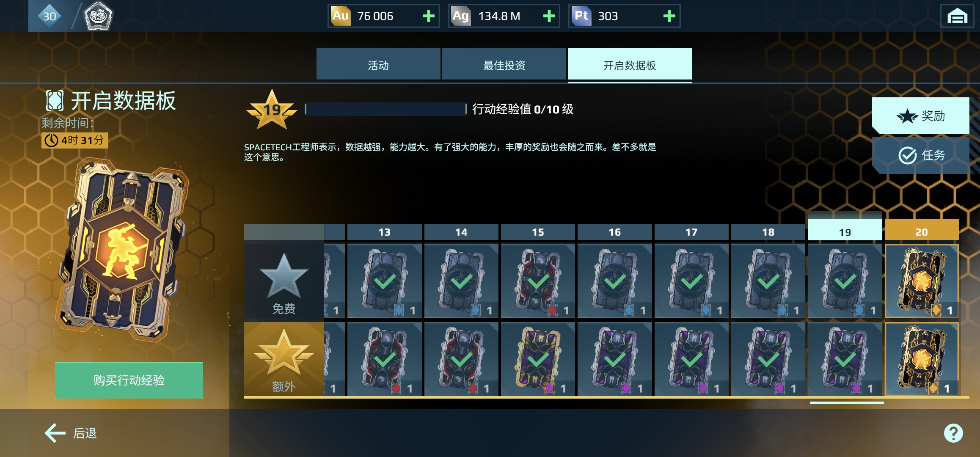Open the 任务 tasks panel
980x457 pixels.
921,155
